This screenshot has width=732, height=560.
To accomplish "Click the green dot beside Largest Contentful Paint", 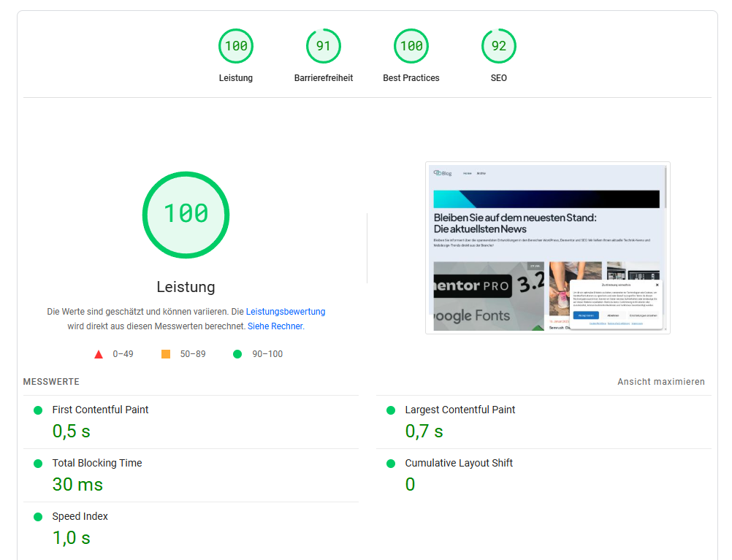I will click(x=391, y=410).
